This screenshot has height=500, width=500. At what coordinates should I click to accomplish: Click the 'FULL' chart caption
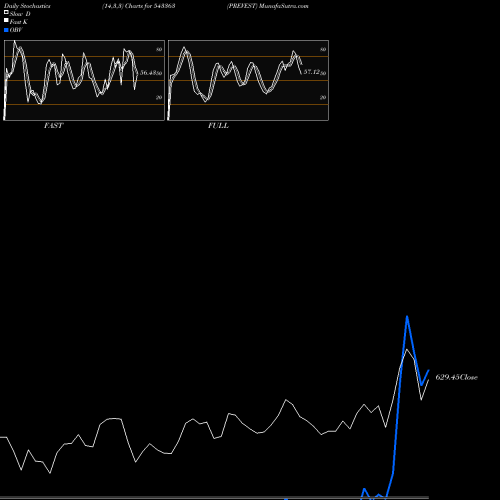point(218,126)
